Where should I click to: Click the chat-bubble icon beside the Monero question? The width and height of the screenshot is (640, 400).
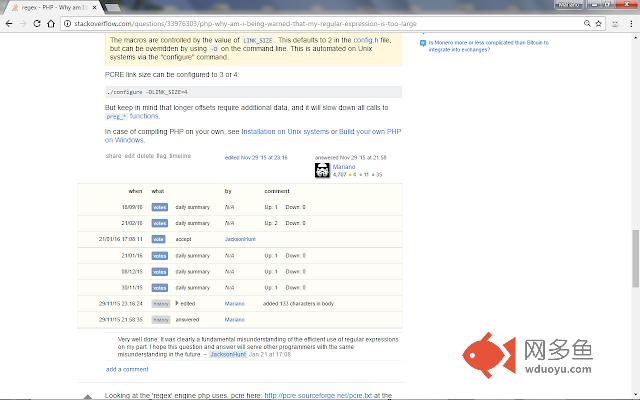click(x=423, y=43)
